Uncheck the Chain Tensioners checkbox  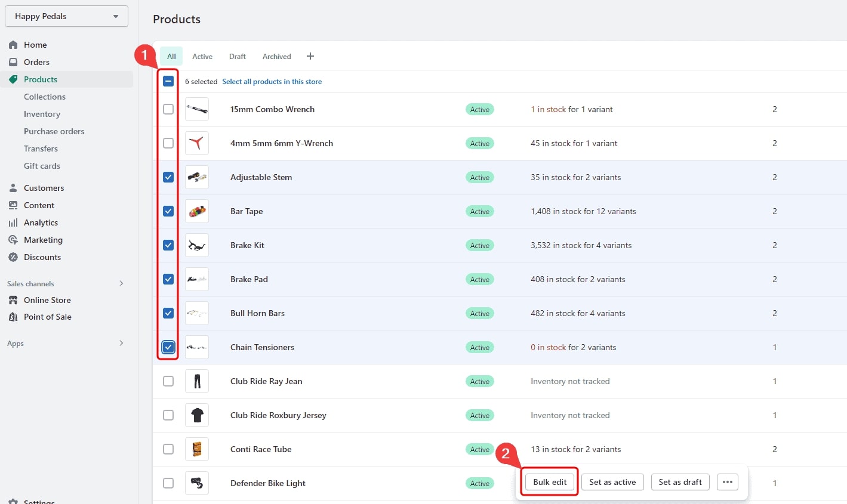tap(168, 347)
